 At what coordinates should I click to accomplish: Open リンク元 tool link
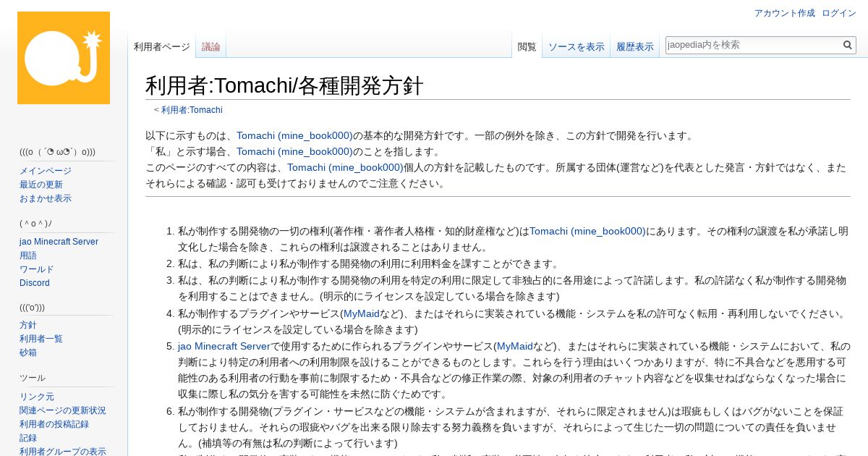click(37, 397)
